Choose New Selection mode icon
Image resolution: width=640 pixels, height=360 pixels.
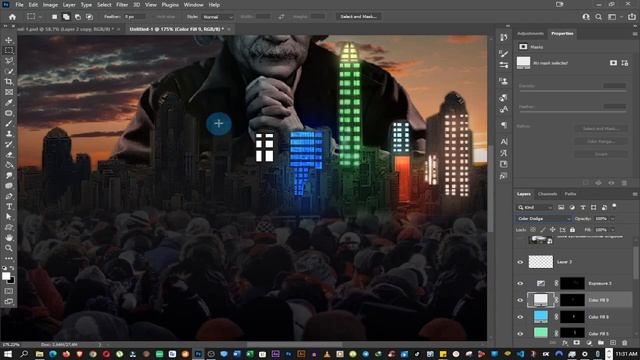[54, 17]
